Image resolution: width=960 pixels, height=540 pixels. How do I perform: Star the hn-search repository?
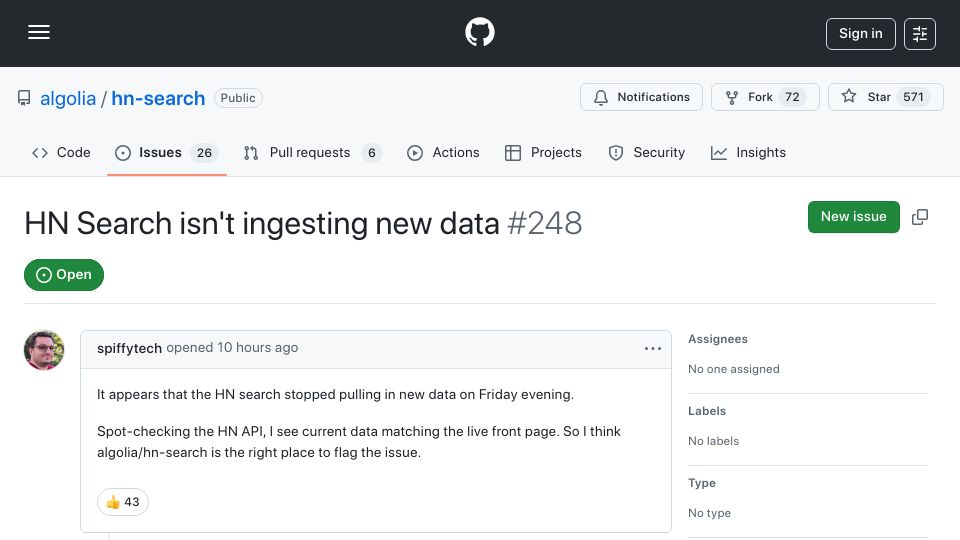[885, 97]
